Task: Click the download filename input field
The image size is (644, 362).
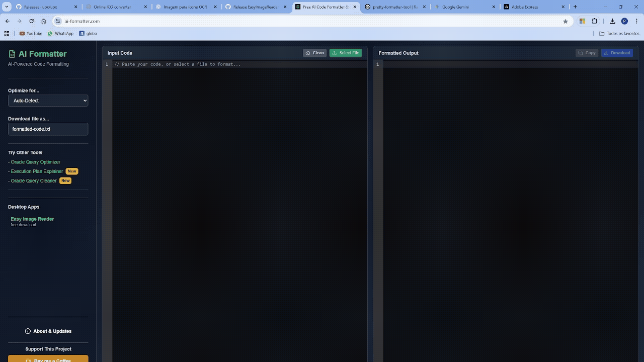Action: tap(48, 129)
